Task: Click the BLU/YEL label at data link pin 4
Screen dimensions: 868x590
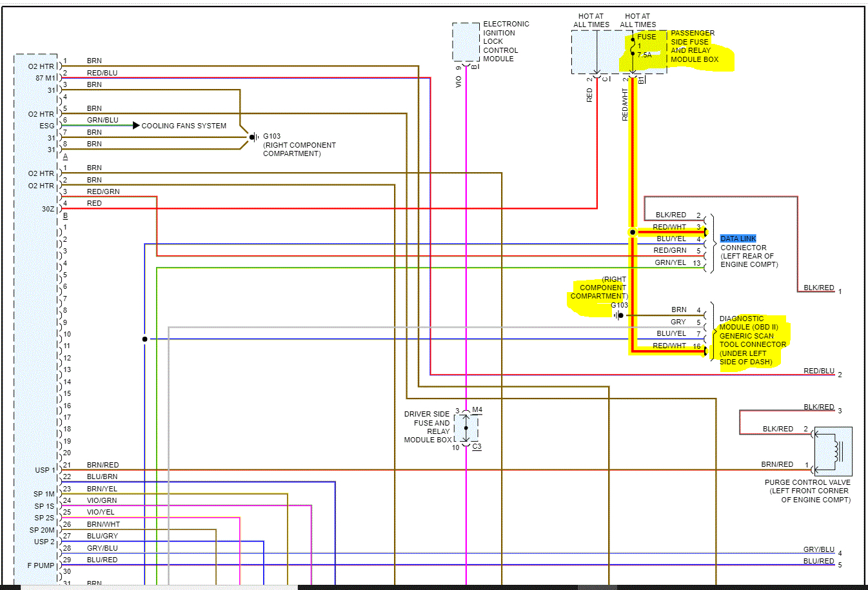Action: pos(671,239)
